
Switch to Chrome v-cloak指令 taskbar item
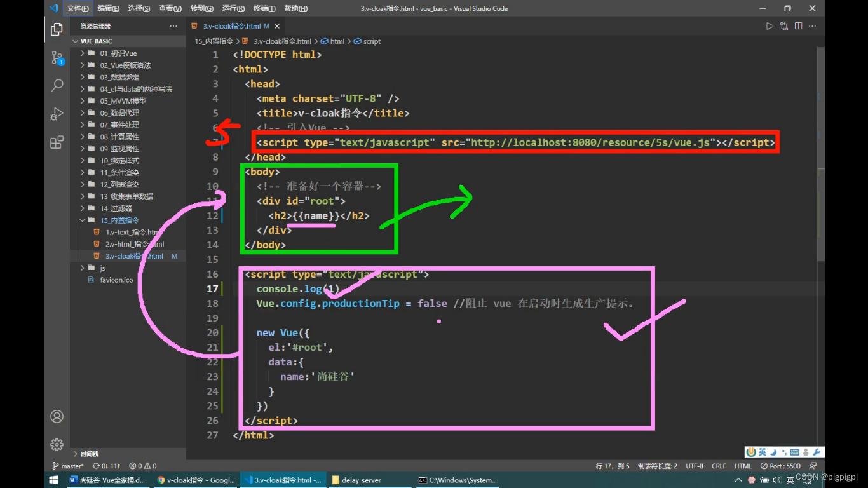(x=196, y=480)
